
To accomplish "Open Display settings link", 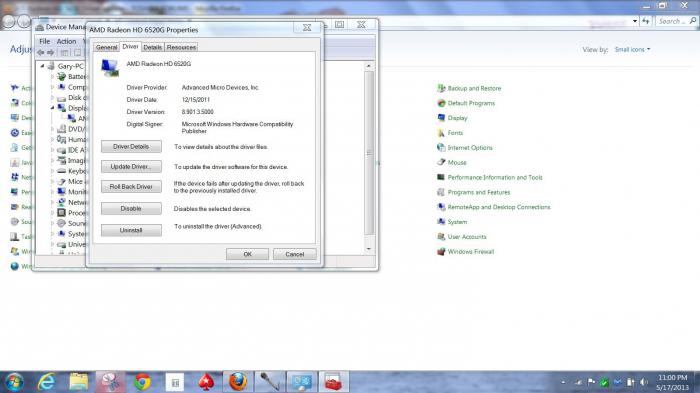I will 457,118.
